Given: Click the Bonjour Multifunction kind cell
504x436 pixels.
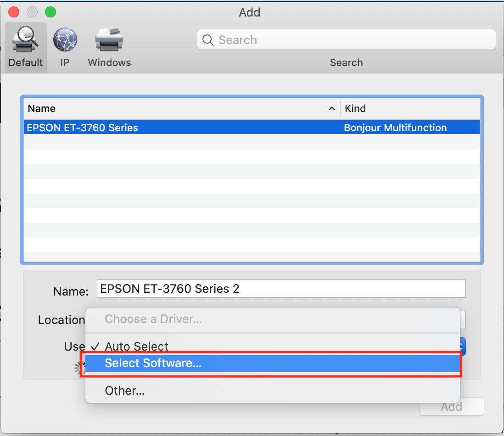Looking at the screenshot, I should click(x=395, y=128).
